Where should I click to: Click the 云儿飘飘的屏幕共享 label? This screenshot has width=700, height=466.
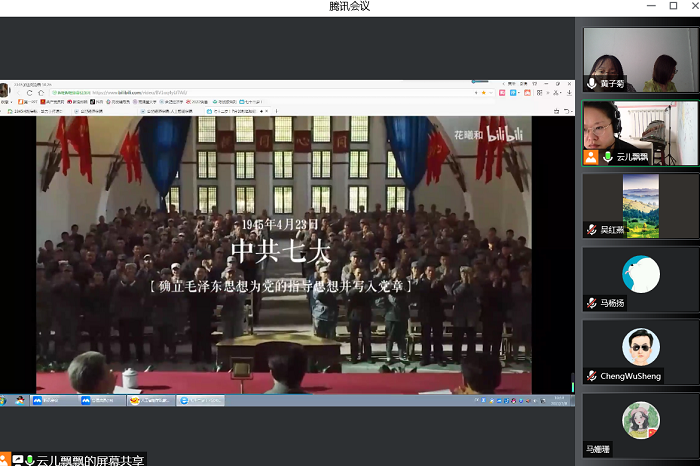coord(91,460)
